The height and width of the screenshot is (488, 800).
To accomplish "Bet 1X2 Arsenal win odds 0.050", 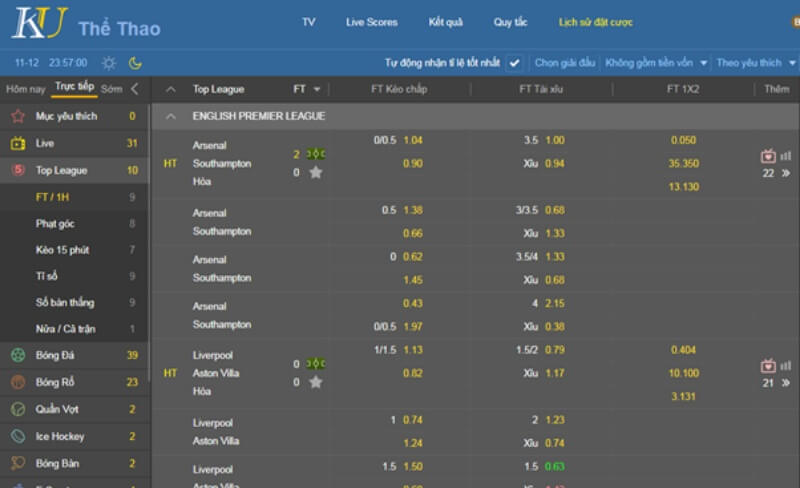I will [683, 140].
